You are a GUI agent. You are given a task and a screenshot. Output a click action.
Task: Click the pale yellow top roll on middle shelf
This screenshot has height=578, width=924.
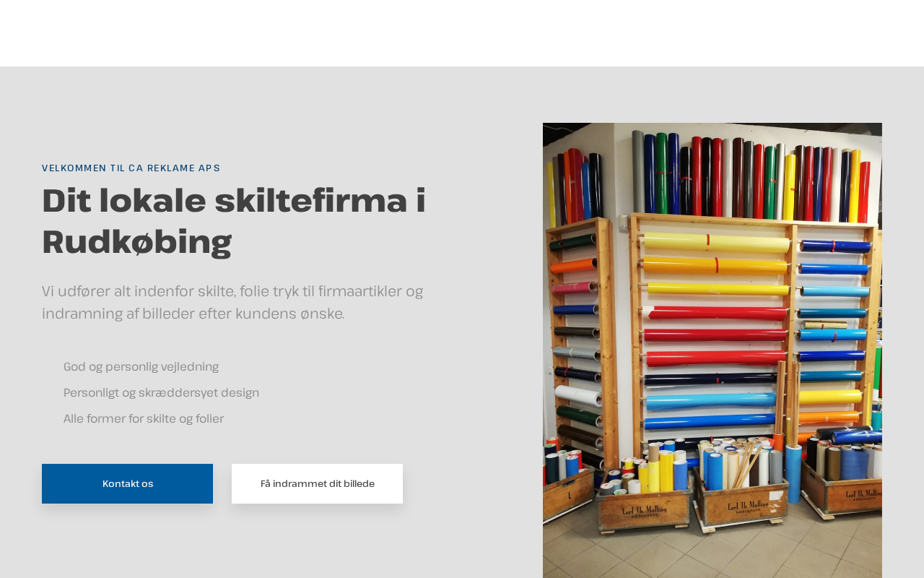pyautogui.click(x=715, y=242)
